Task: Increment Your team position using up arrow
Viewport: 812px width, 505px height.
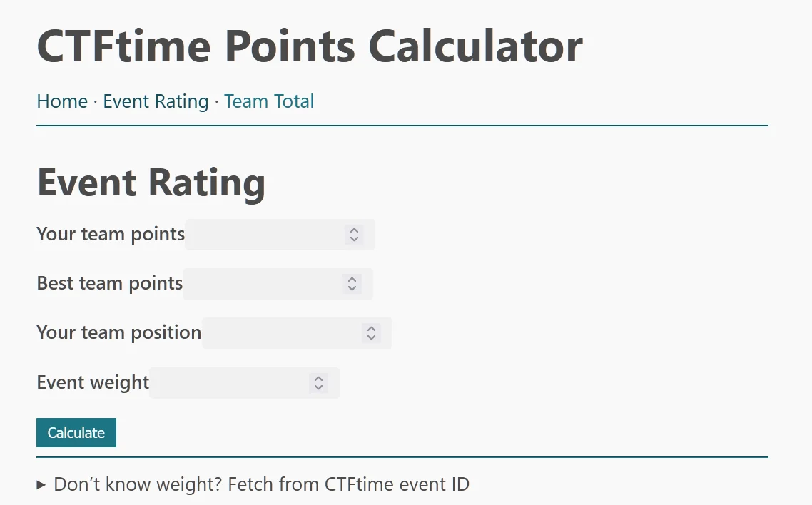Action: tap(371, 328)
